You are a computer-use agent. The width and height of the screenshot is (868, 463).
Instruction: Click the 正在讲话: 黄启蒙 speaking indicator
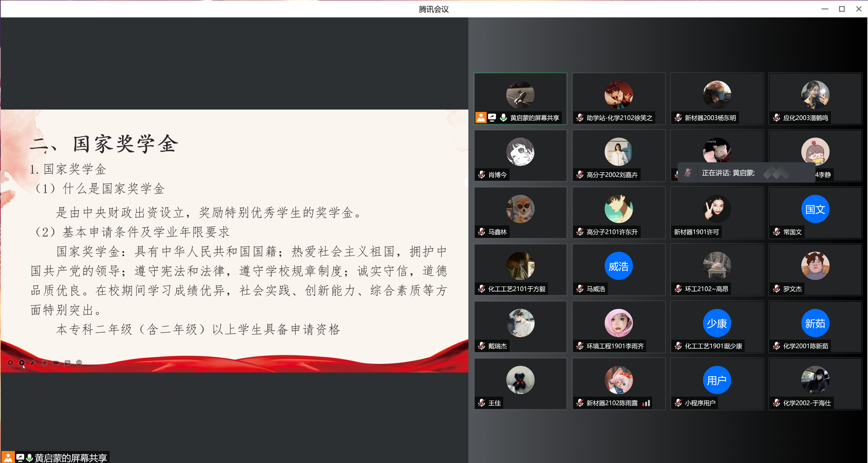click(728, 173)
